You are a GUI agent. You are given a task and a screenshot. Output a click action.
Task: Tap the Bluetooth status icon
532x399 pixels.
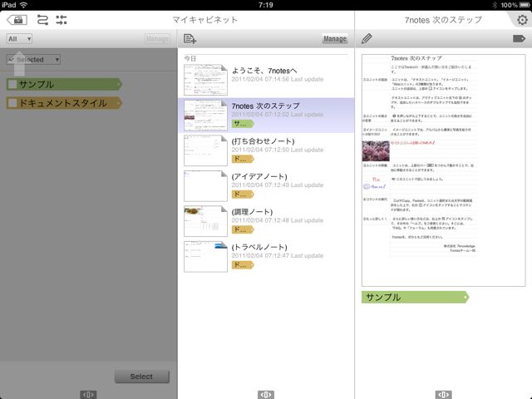[495, 5]
